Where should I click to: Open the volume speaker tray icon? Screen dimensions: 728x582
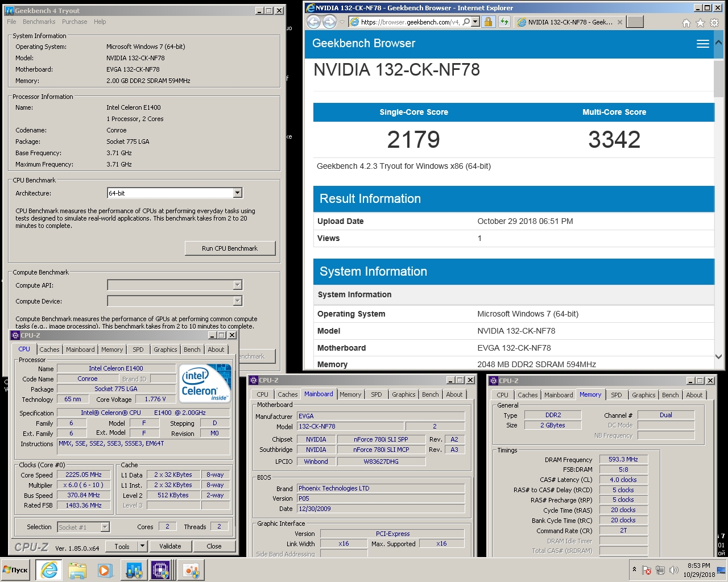(674, 570)
